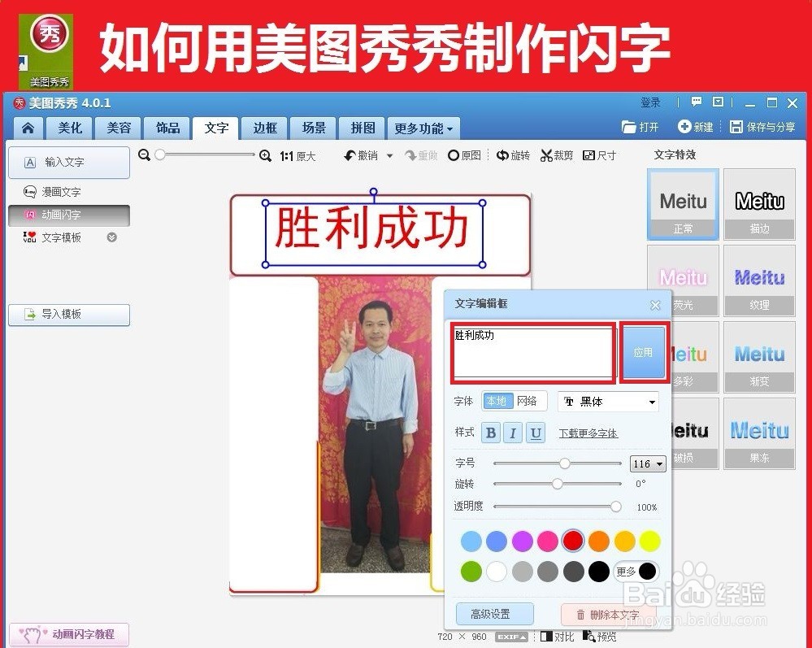Viewport: 812px width, 648px height.
Task: Click the 应用 apply button
Action: (643, 353)
